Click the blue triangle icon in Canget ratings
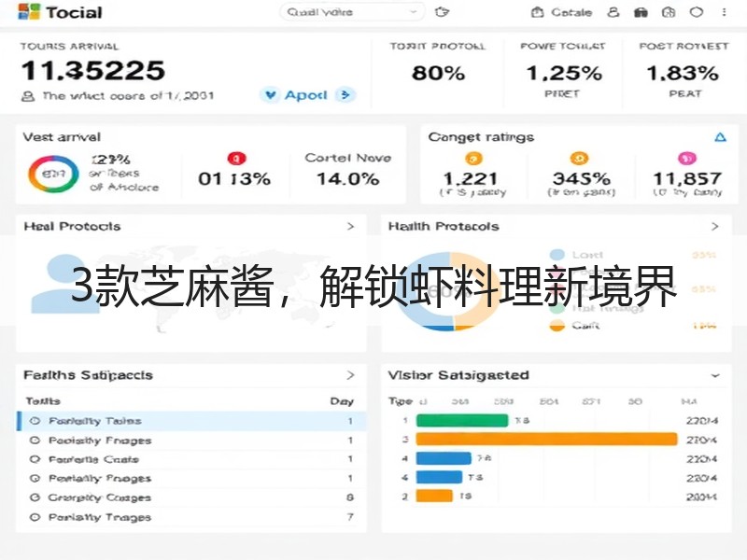Viewport: 747px width, 560px height. click(x=720, y=137)
